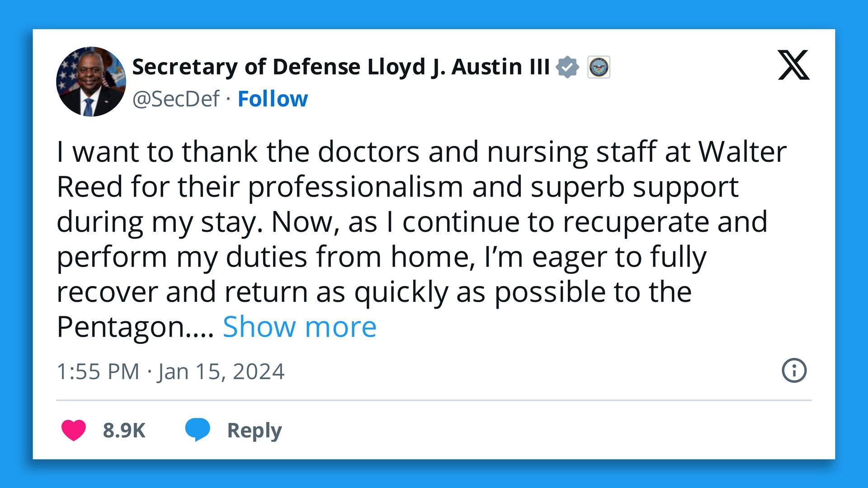868x488 pixels.
Task: Click the phrase perform my duties in the tweet
Action: (182, 257)
